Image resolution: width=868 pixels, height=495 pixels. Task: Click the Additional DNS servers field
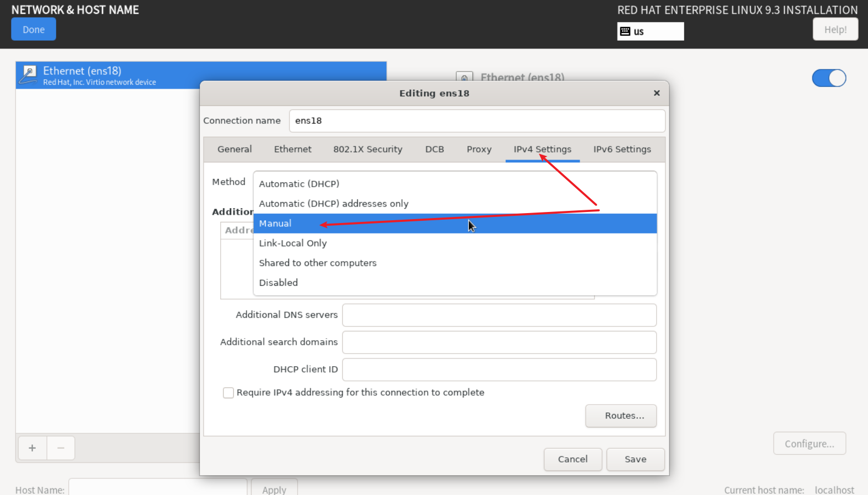tap(499, 315)
